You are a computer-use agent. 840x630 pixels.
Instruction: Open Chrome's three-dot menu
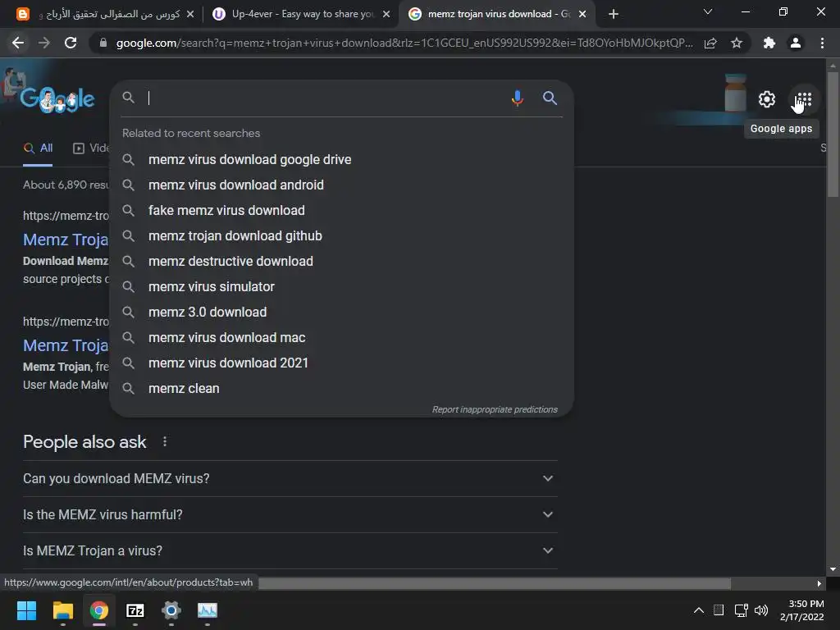pyautogui.click(x=822, y=43)
